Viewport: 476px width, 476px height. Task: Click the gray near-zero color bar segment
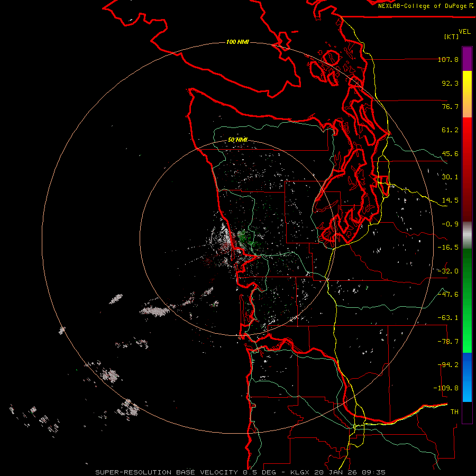(467, 235)
